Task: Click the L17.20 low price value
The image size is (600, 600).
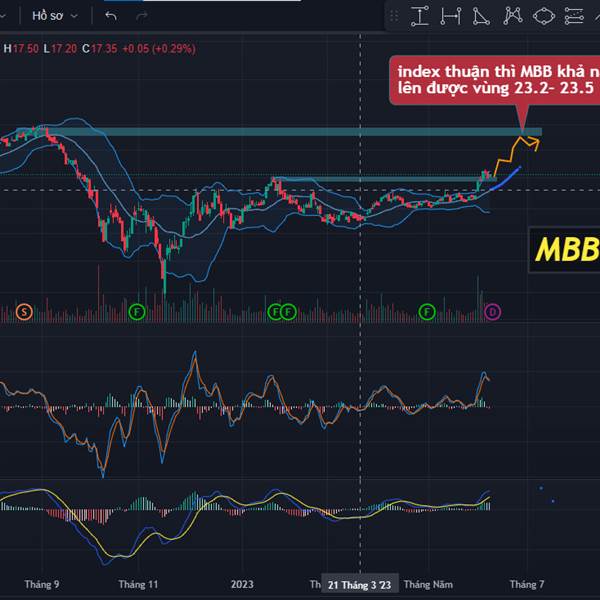Action: tap(60, 49)
